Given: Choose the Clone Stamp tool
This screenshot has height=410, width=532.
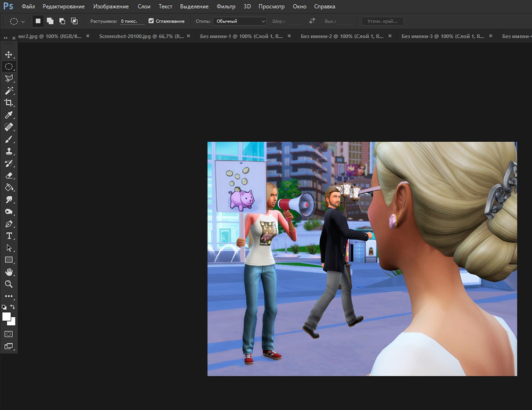Looking at the screenshot, I should click(x=9, y=151).
